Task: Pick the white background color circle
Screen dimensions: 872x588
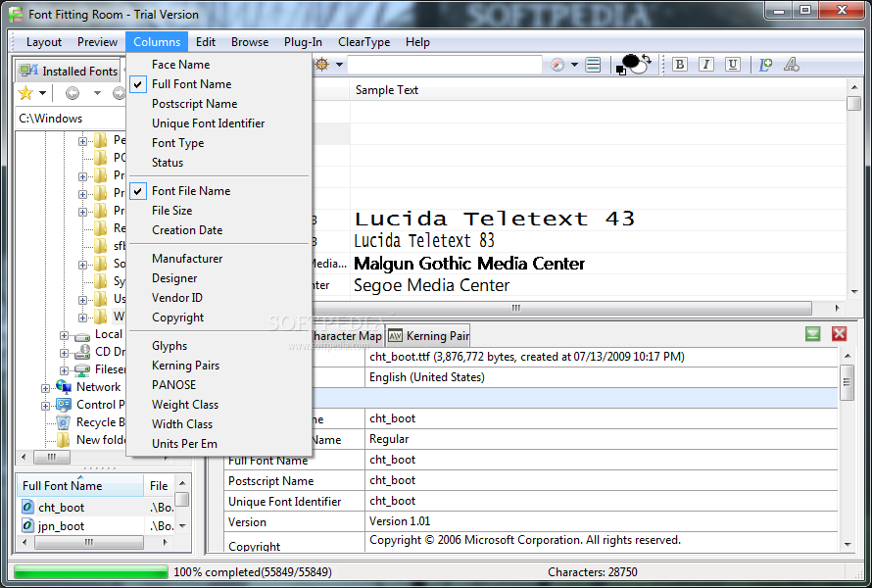Action: 641,68
